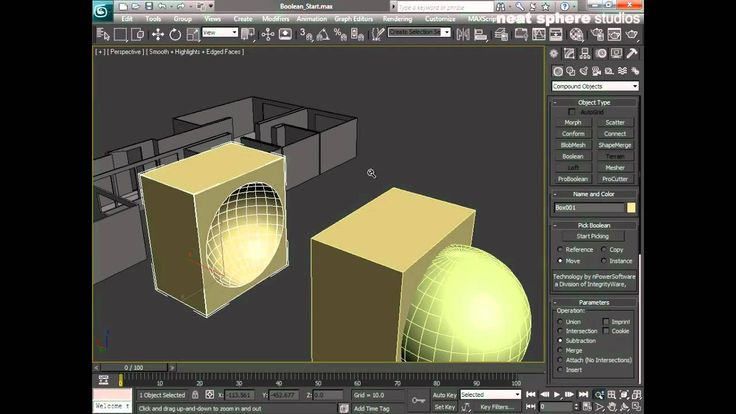
Task: Click the Select by Name icon
Action: coord(103,34)
